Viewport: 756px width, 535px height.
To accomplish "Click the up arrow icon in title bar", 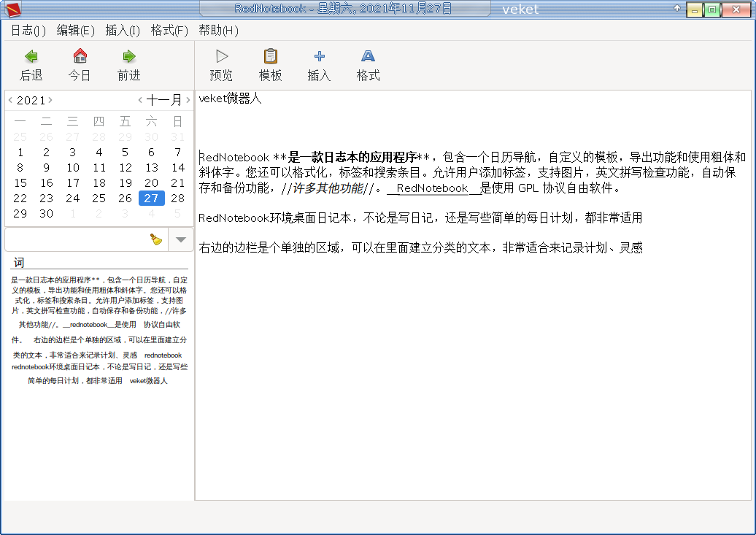I will click(x=677, y=8).
